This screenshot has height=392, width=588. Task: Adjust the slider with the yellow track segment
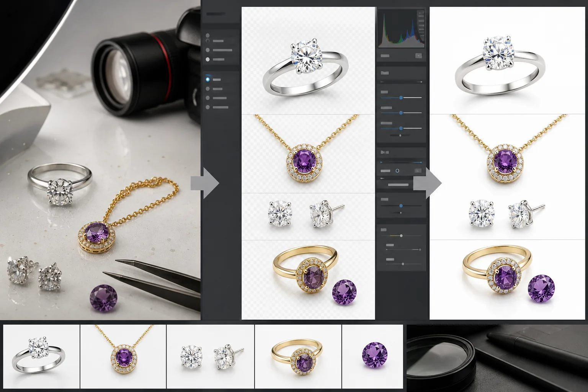[401, 235]
